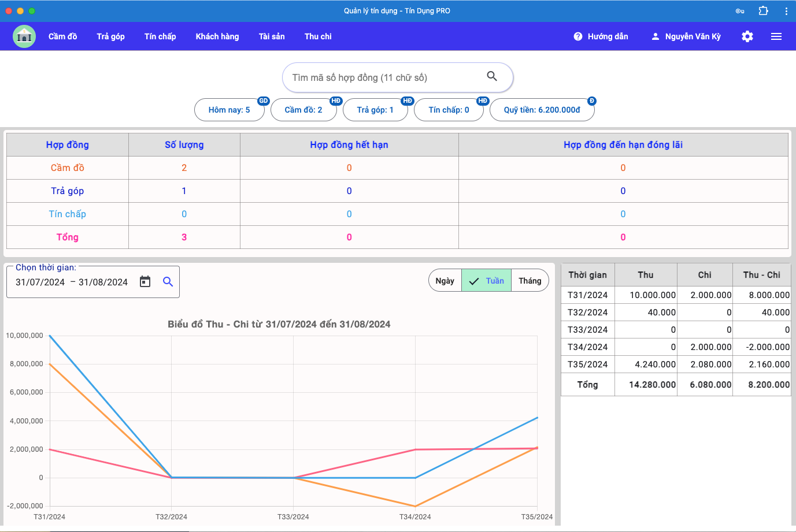Screen dimensions: 796x532
Task: Click the question mark help icon
Action: (578, 36)
